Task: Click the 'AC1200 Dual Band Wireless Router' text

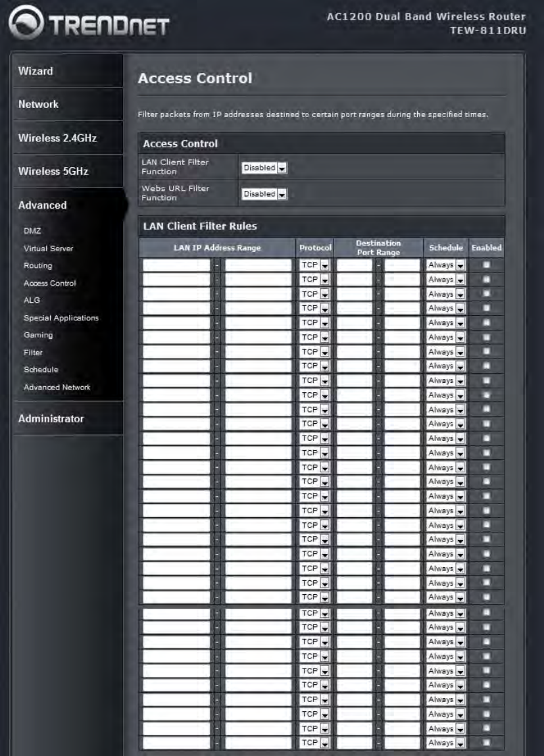Action: 426,16
